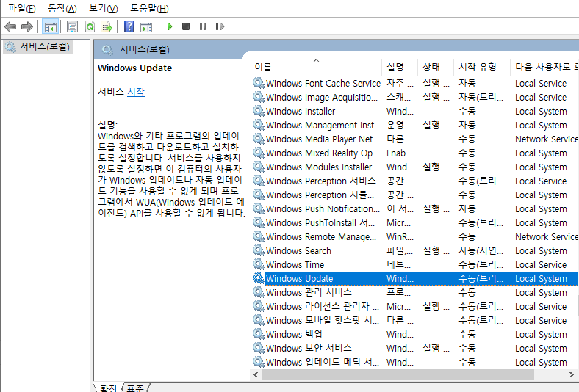Image resolution: width=579 pixels, height=392 pixels.
Task: Select Windows PushToInstall service name
Action: click(320, 222)
